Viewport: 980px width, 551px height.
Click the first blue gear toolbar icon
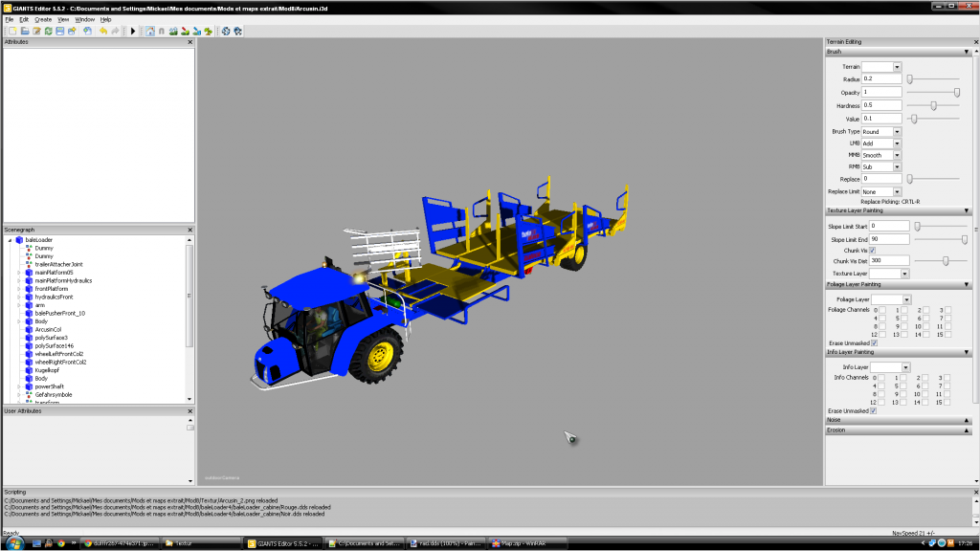[x=226, y=31]
